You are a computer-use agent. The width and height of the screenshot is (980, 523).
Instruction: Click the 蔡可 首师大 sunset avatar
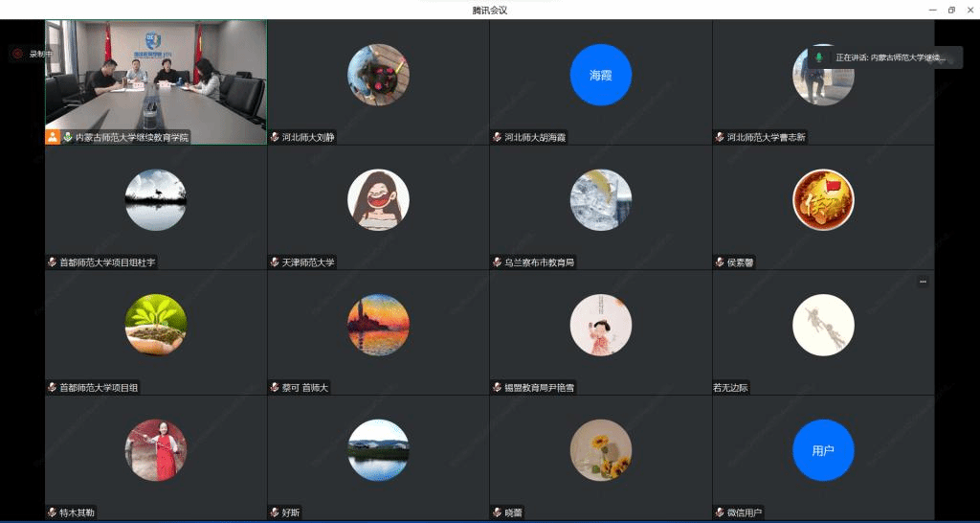tap(378, 325)
